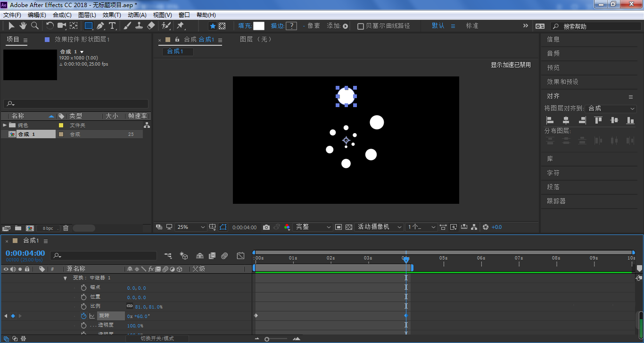Collapse the 变换: 中继器 1 group

[66, 278]
